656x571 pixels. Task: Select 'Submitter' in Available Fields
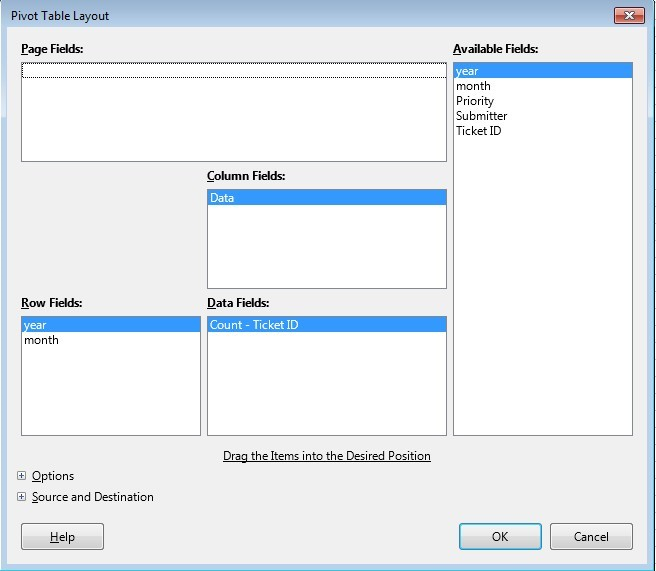pyautogui.click(x=543, y=116)
